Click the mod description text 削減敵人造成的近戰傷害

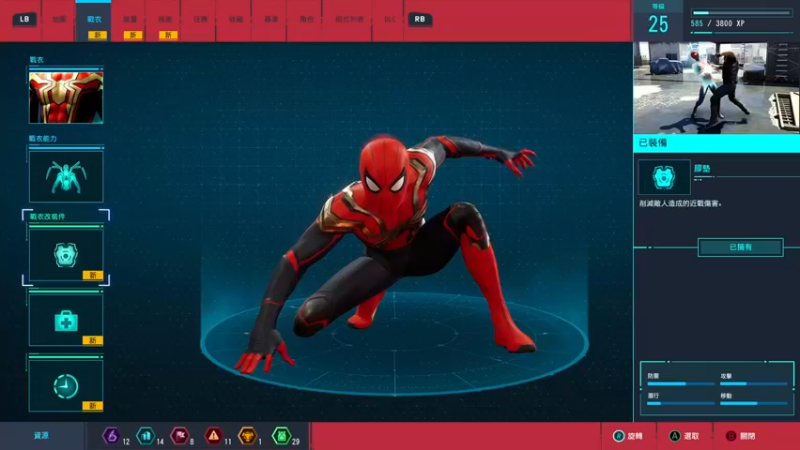click(681, 204)
